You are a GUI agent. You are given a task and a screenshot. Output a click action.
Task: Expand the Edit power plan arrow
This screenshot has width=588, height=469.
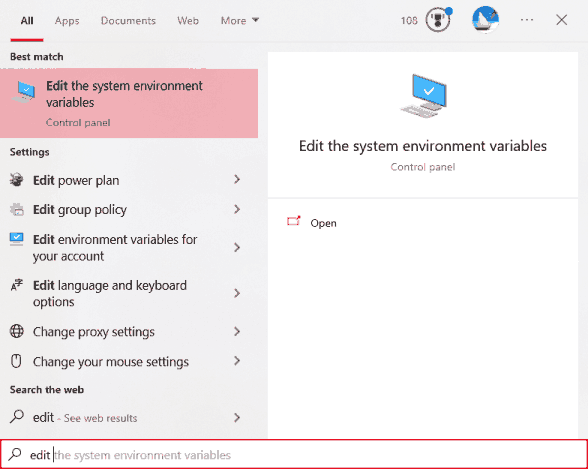point(237,180)
